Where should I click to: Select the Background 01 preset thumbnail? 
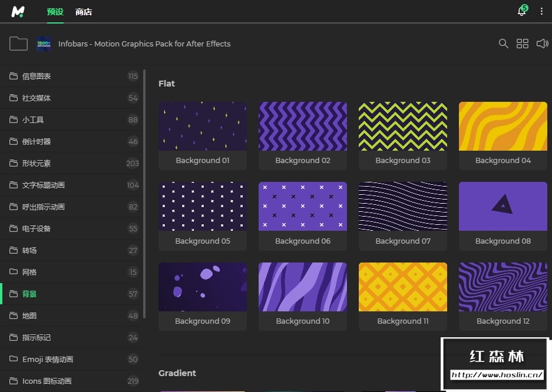(203, 126)
